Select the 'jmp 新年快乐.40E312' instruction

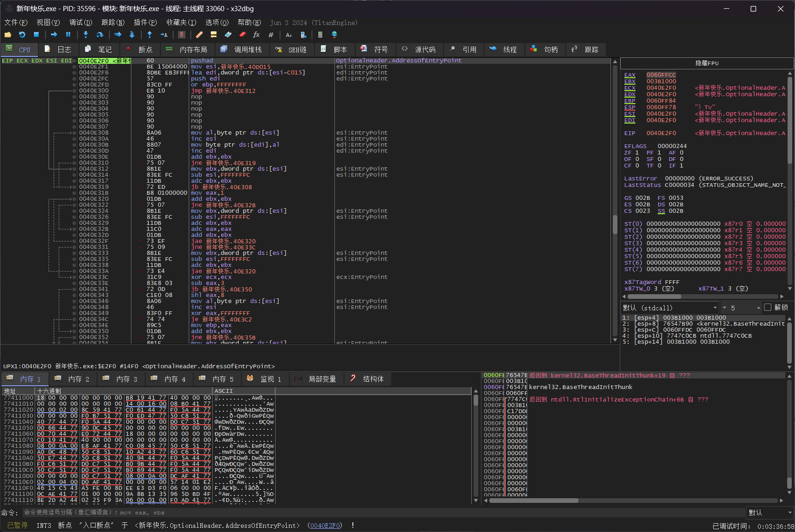223,91
